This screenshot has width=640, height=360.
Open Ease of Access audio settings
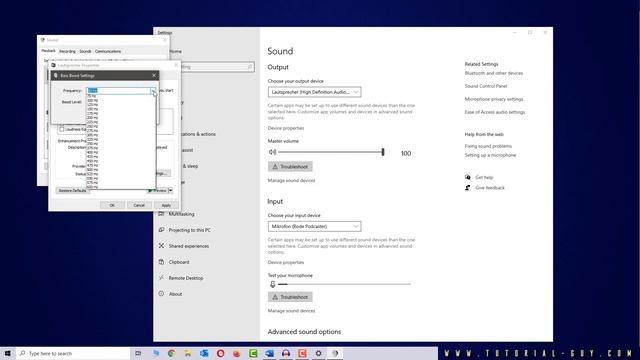[495, 112]
